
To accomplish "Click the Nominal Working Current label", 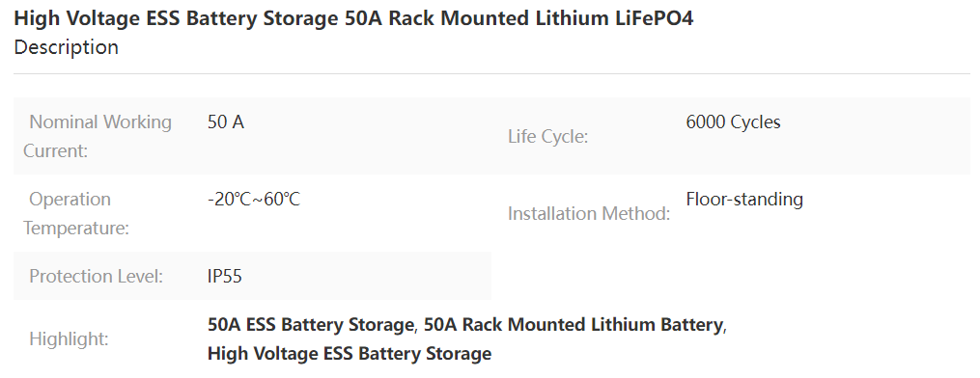I will tap(98, 136).
